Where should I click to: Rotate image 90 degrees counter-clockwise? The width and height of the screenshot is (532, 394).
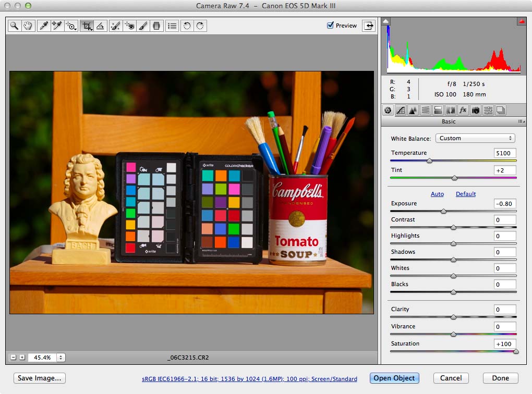[x=187, y=26]
